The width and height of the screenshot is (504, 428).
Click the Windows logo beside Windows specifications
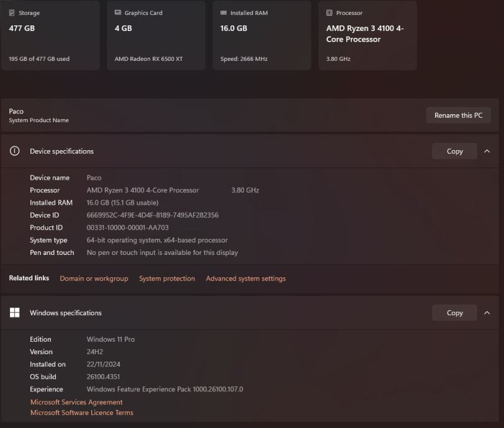15,313
